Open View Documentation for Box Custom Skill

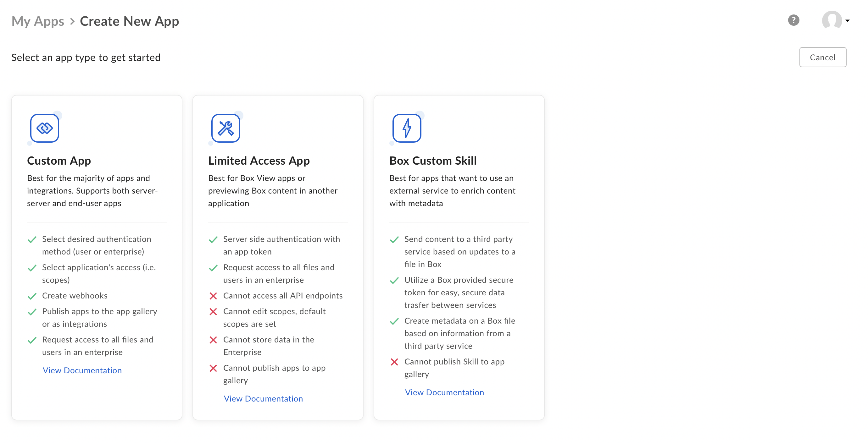pyautogui.click(x=444, y=392)
